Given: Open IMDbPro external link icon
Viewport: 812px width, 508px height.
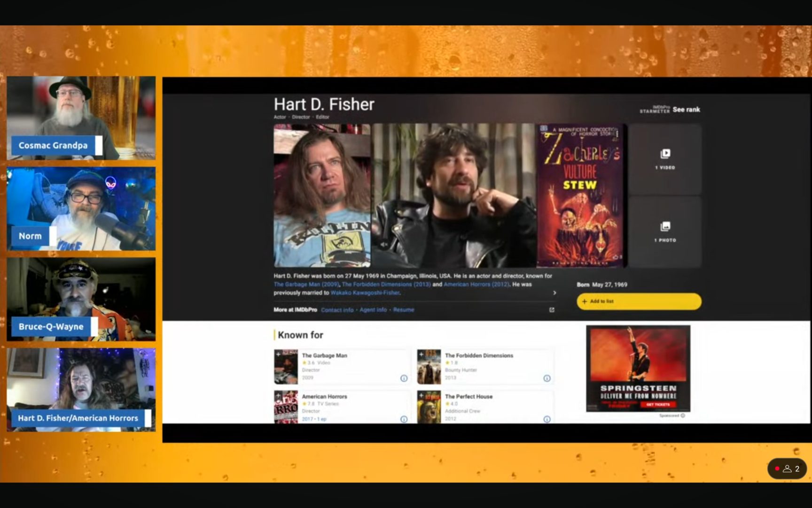Looking at the screenshot, I should 552,310.
